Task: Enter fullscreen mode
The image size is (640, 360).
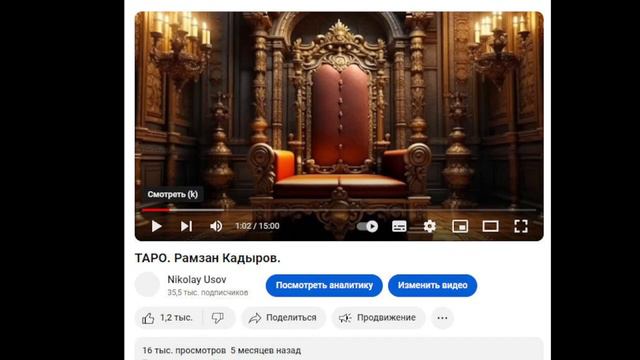Action: (x=521, y=226)
